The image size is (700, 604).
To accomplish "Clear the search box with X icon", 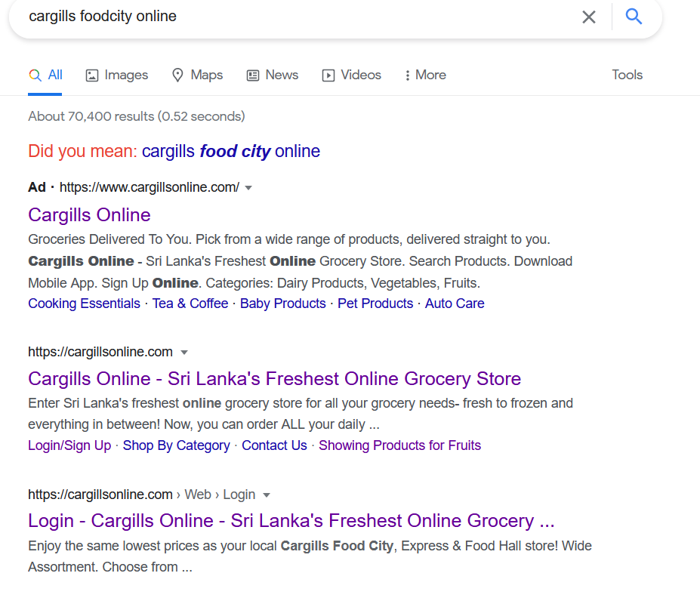I will 589,17.
